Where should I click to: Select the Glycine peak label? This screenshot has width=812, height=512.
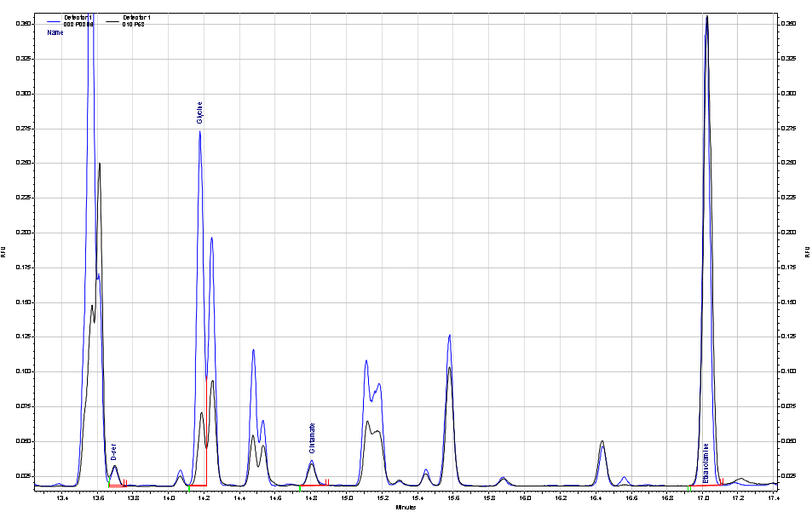(x=200, y=112)
